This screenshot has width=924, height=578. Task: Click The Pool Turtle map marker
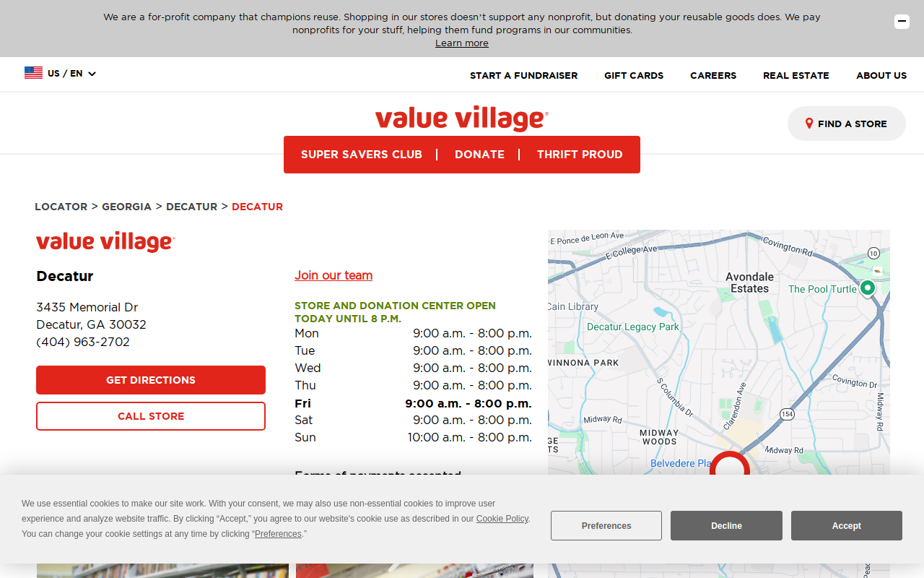point(868,288)
